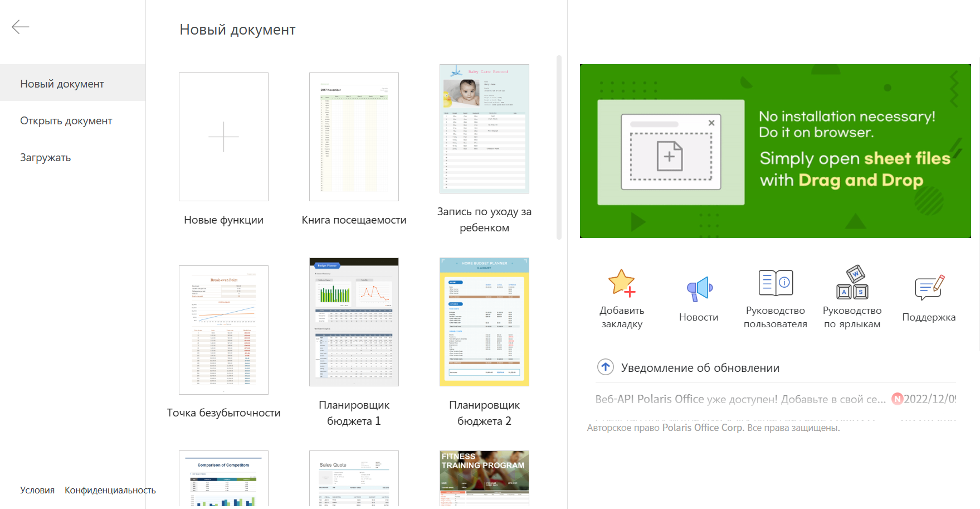Image resolution: width=980 pixels, height=509 pixels.
Task: Open the Веб-API Polaris Office news item
Action: click(740, 399)
